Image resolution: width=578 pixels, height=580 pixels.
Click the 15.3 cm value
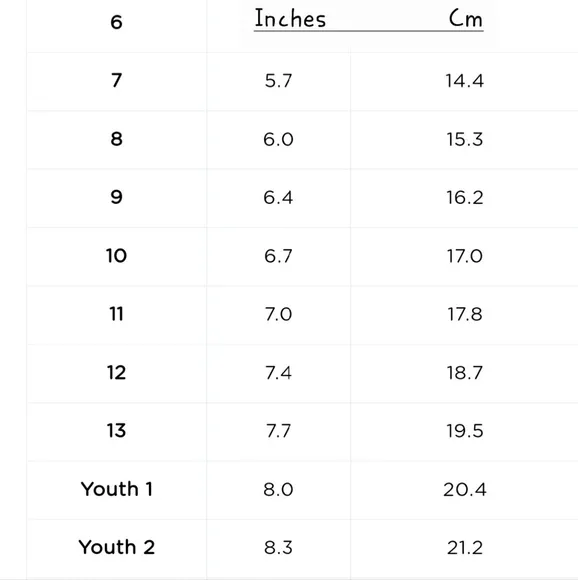pos(464,139)
